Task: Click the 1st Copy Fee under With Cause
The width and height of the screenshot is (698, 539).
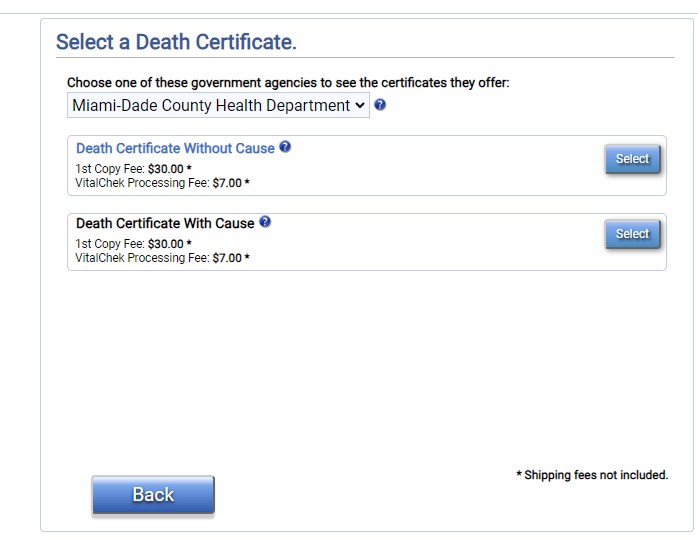Action: click(x=134, y=244)
